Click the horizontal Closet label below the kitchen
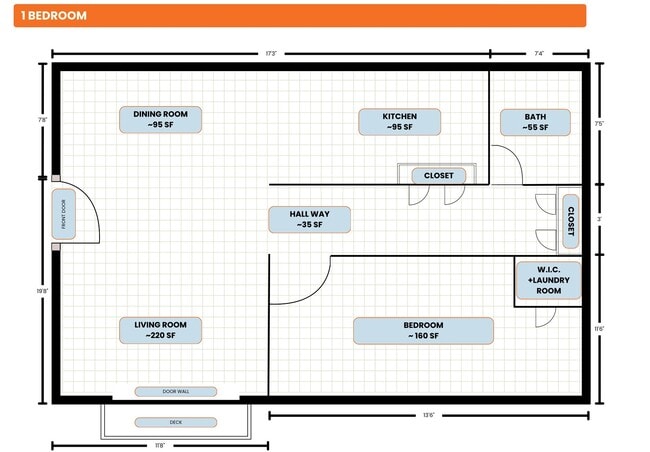This screenshot has width=650, height=452. (438, 176)
